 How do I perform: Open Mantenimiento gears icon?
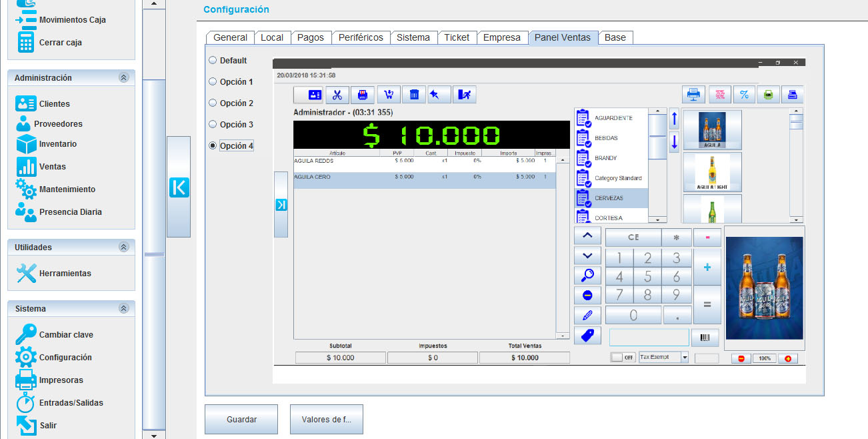coord(25,189)
